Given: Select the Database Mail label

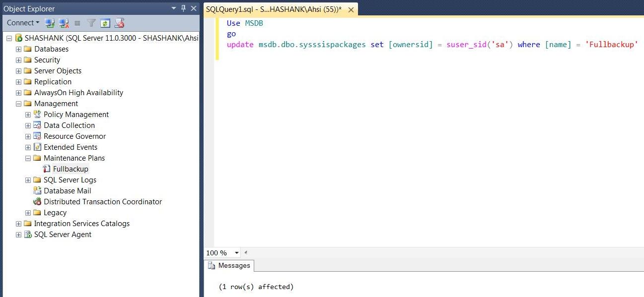Looking at the screenshot, I should point(68,191).
